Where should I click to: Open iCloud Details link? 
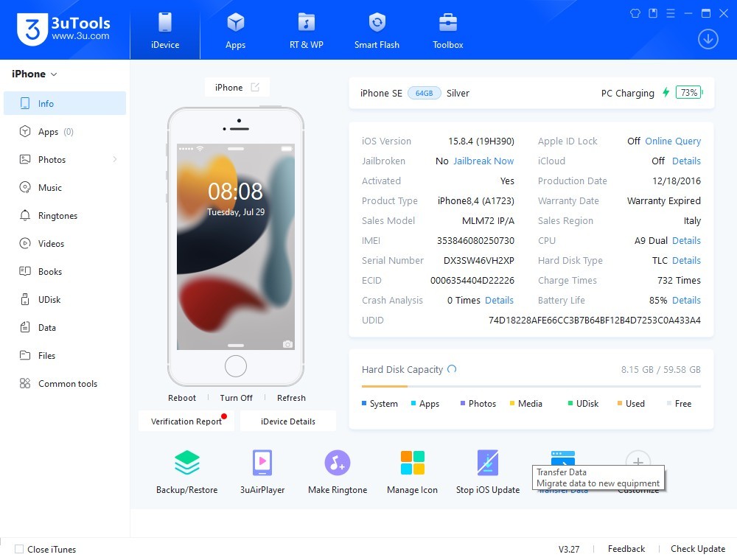point(686,161)
